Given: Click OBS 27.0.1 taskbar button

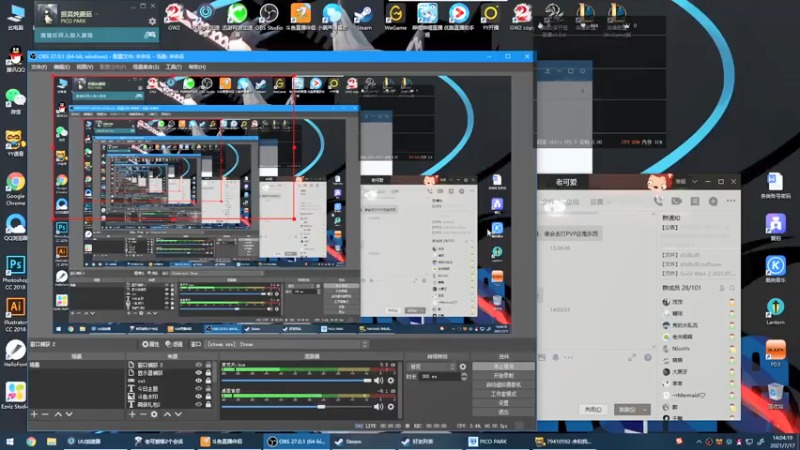Looking at the screenshot, I should (x=296, y=441).
